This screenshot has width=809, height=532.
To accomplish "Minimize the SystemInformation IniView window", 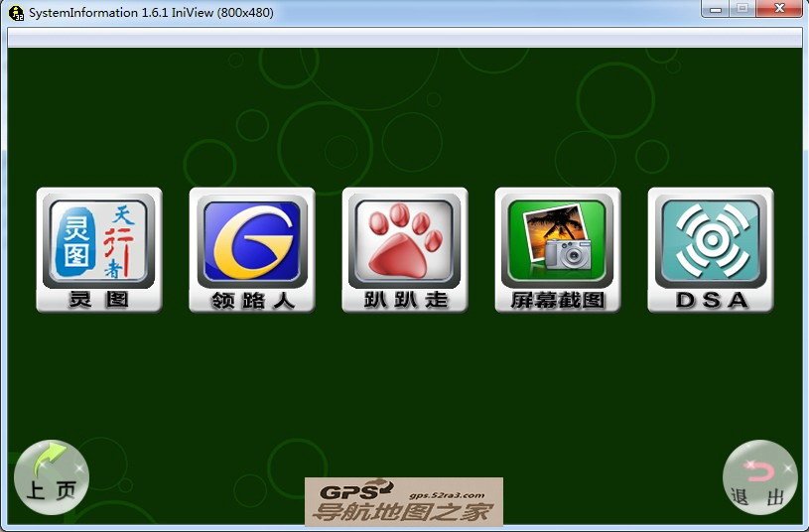I will tap(716, 9).
